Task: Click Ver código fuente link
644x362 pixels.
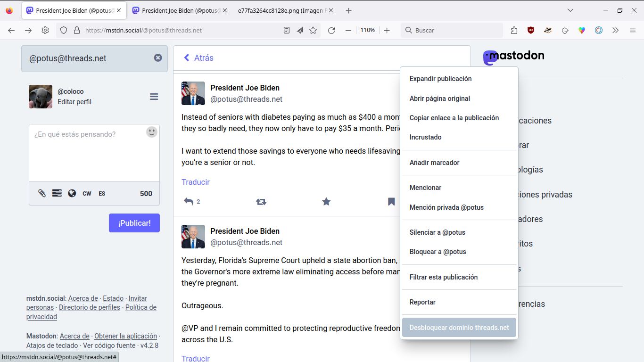Action: click(x=108, y=346)
